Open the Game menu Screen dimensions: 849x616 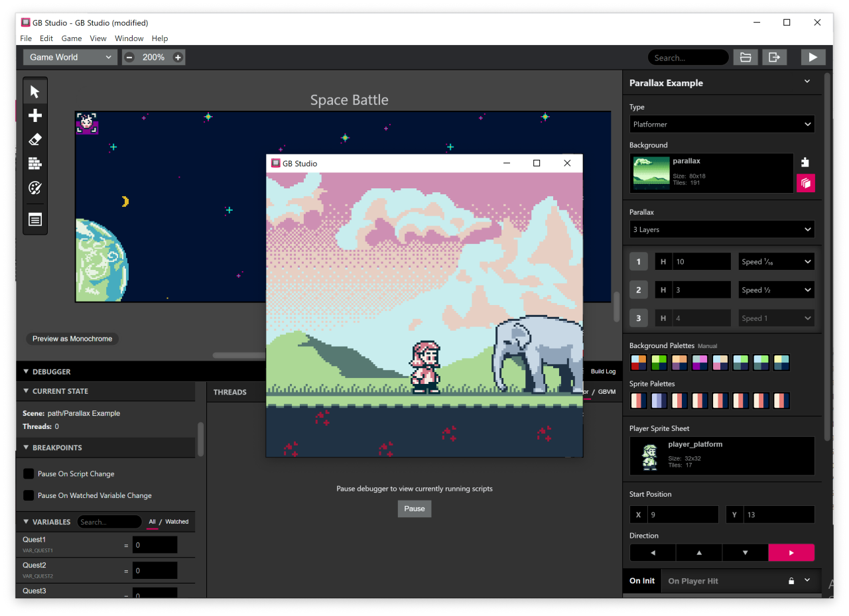[72, 38]
